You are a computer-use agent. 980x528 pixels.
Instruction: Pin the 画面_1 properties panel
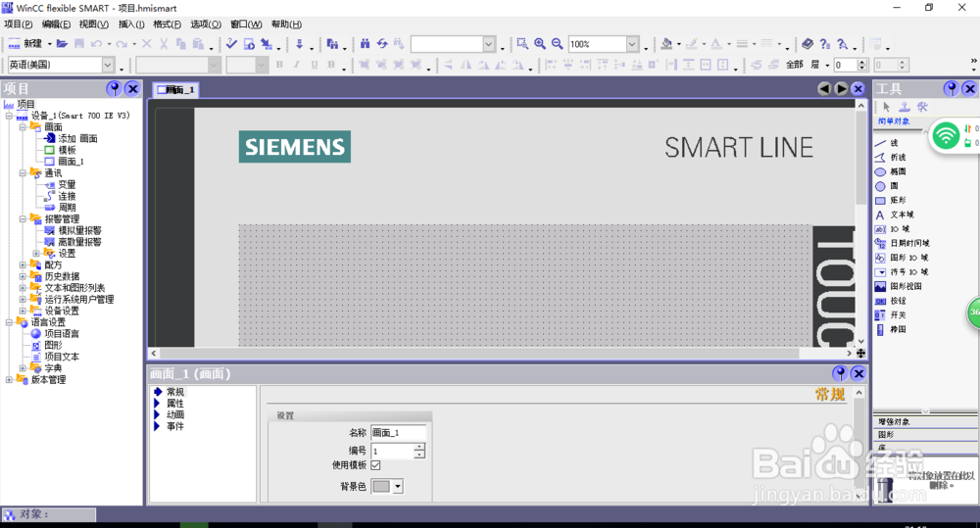click(x=840, y=373)
